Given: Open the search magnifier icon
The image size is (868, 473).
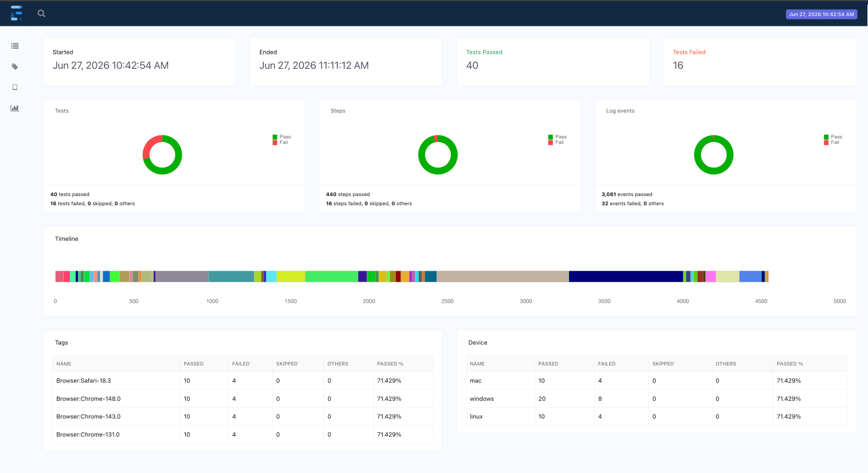Looking at the screenshot, I should pos(41,13).
